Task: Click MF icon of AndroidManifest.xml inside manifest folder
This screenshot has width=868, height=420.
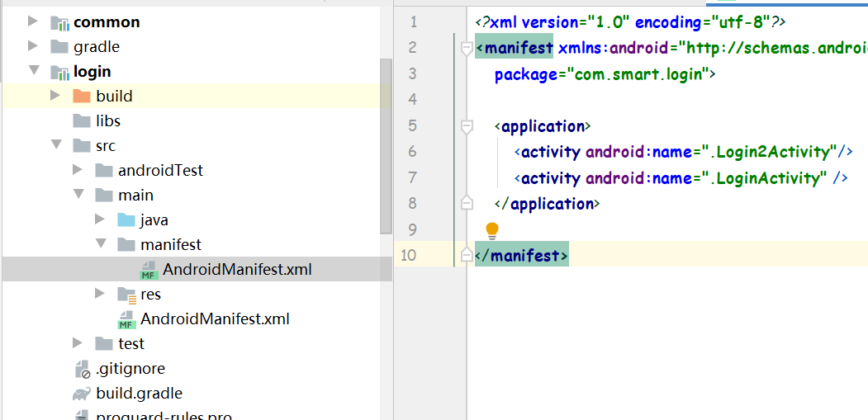Action: 148,270
